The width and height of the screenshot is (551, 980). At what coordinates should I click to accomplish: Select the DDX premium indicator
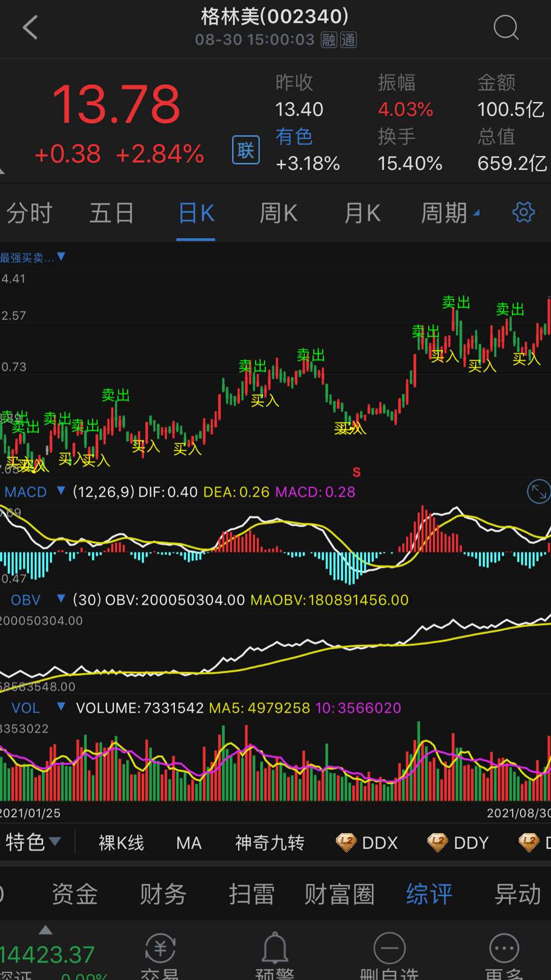367,843
